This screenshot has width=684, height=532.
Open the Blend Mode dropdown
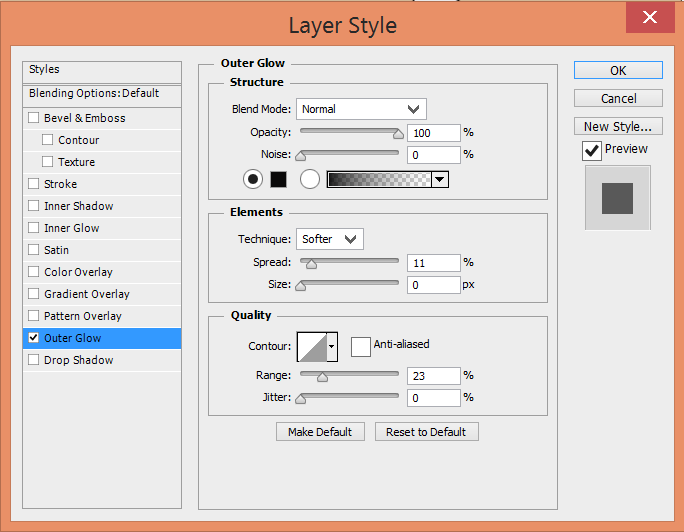(x=361, y=109)
